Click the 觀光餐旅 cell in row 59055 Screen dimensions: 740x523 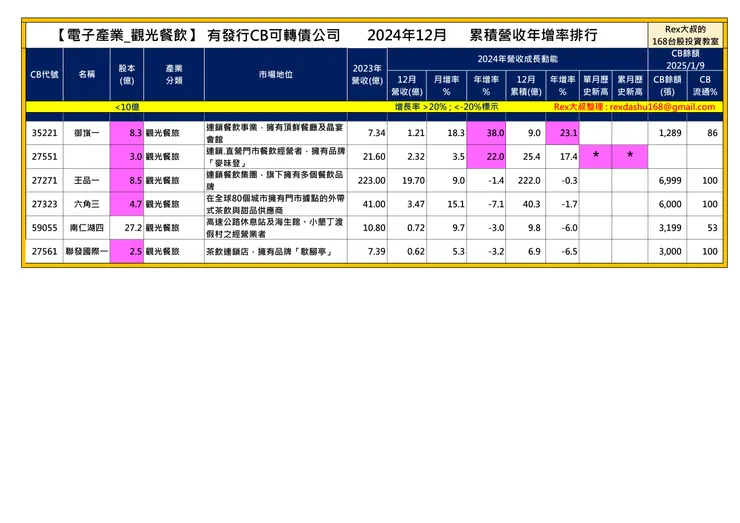tap(174, 228)
